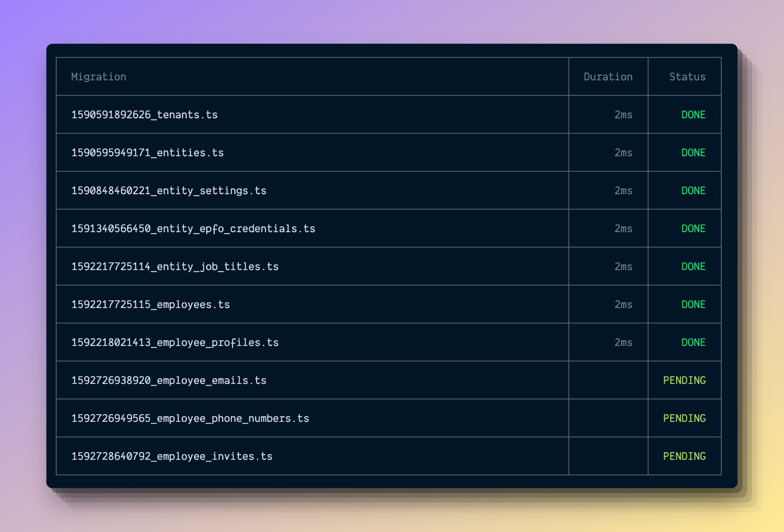Viewport: 784px width, 532px height.
Task: Click the employee_invites.ts migration filename
Action: click(x=172, y=456)
